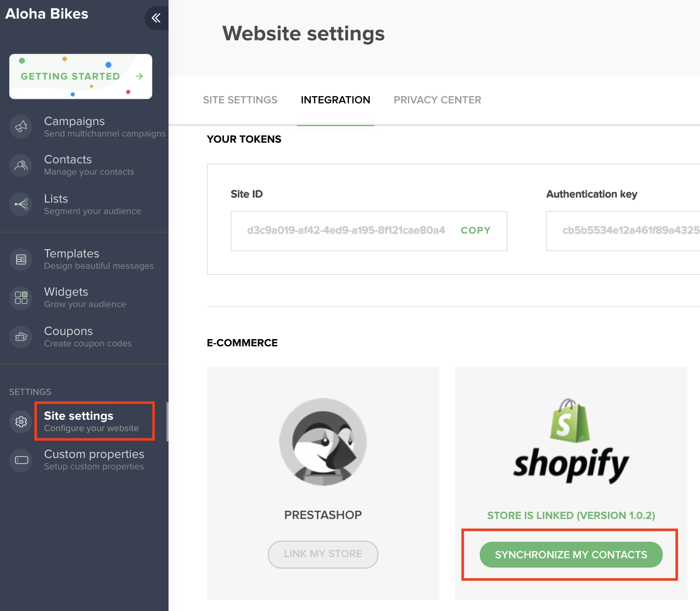Click the Lists share-node icon
This screenshot has height=611, width=700.
21,204
